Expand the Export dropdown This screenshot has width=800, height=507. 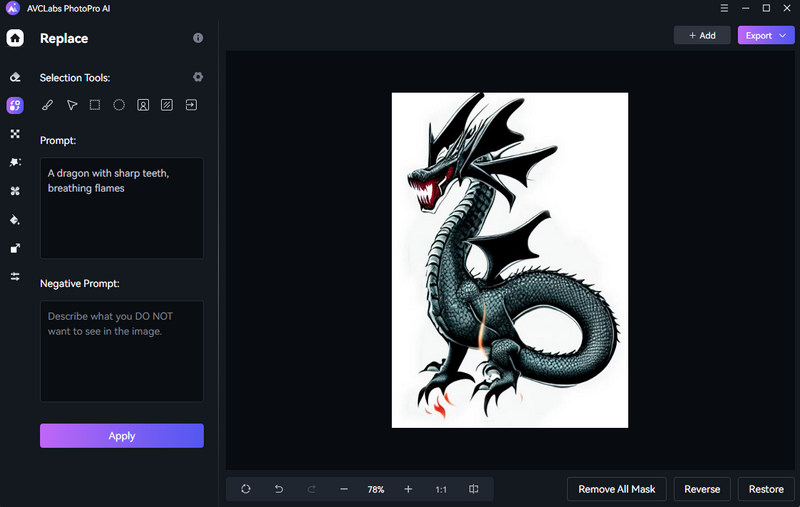click(x=766, y=36)
